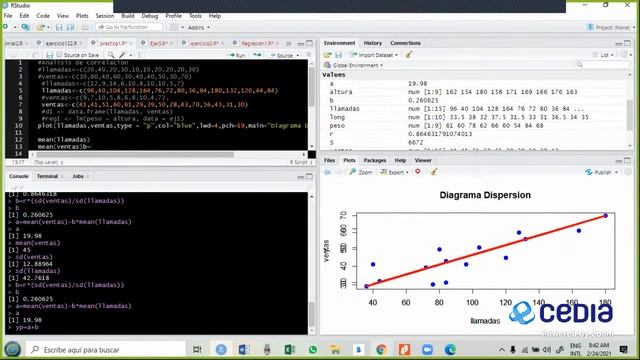640x360 pixels.
Task: Click the re-run previous code icon
Action: [257, 55]
